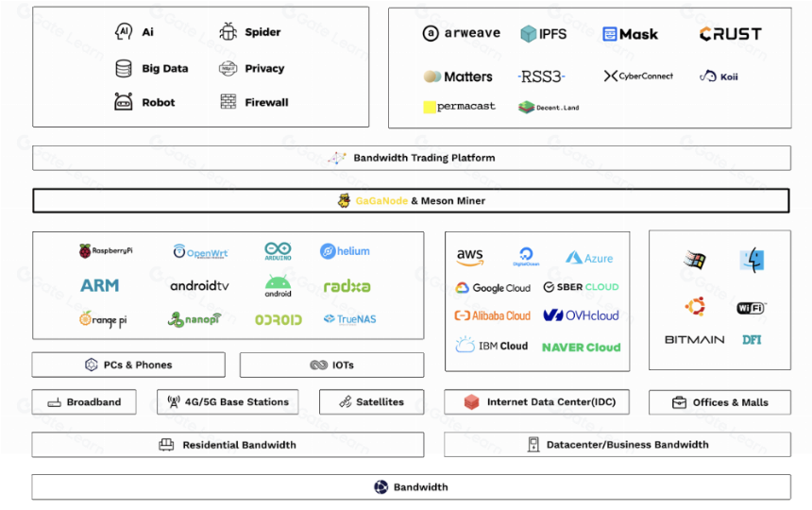Click the Ai head icon
The width and height of the screenshot is (812, 510).
coord(124,31)
